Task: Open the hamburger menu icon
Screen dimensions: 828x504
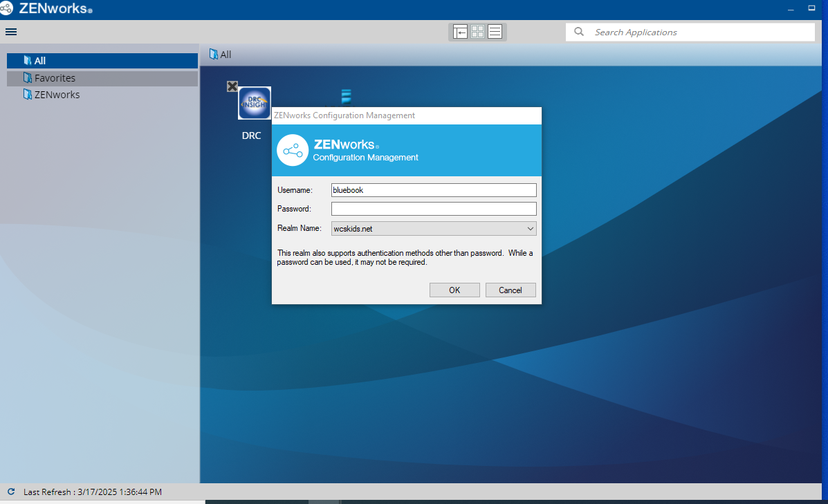Action: pos(11,32)
